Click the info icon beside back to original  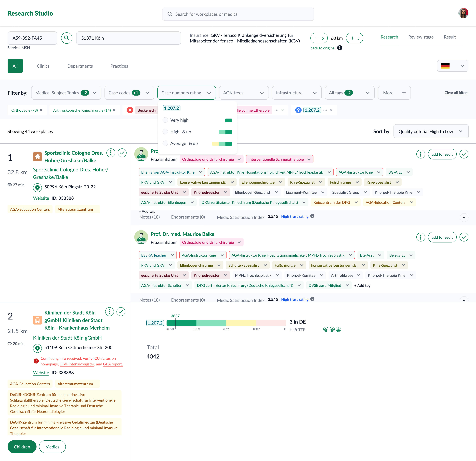click(x=340, y=48)
